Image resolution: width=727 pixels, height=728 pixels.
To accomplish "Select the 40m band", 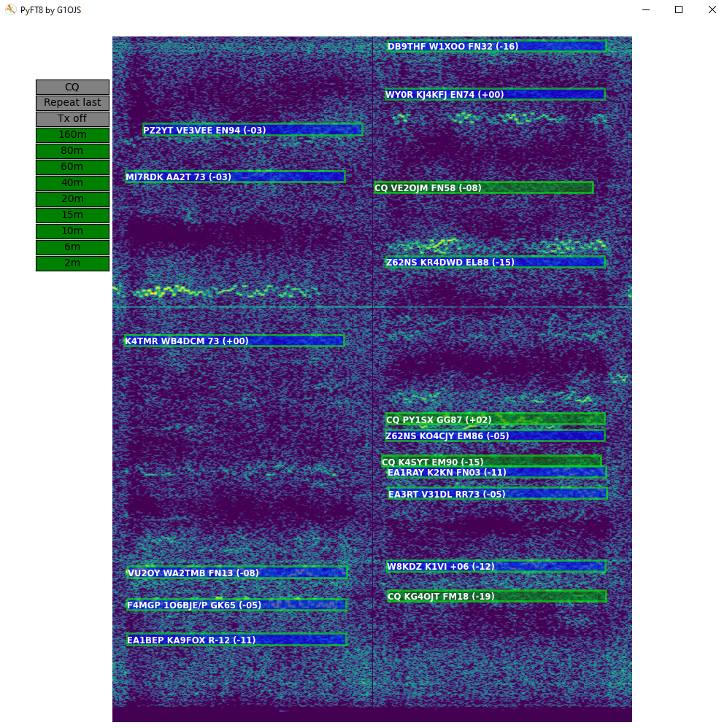I will 72,182.
